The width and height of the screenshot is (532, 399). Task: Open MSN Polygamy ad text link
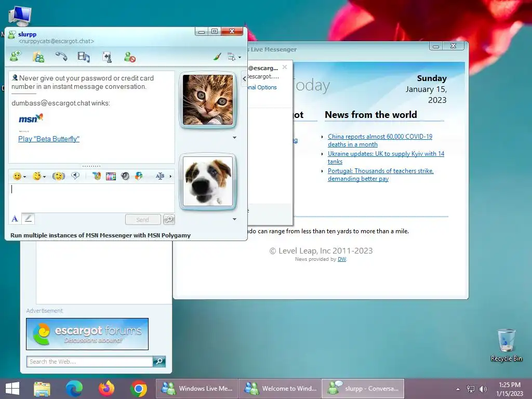pyautogui.click(x=100, y=235)
